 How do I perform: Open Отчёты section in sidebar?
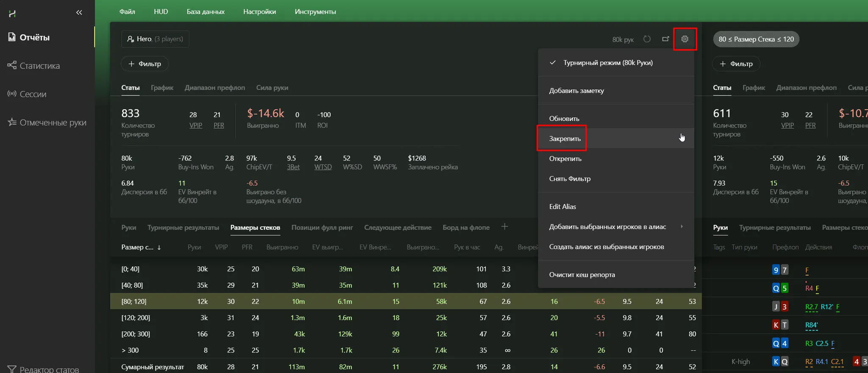35,37
